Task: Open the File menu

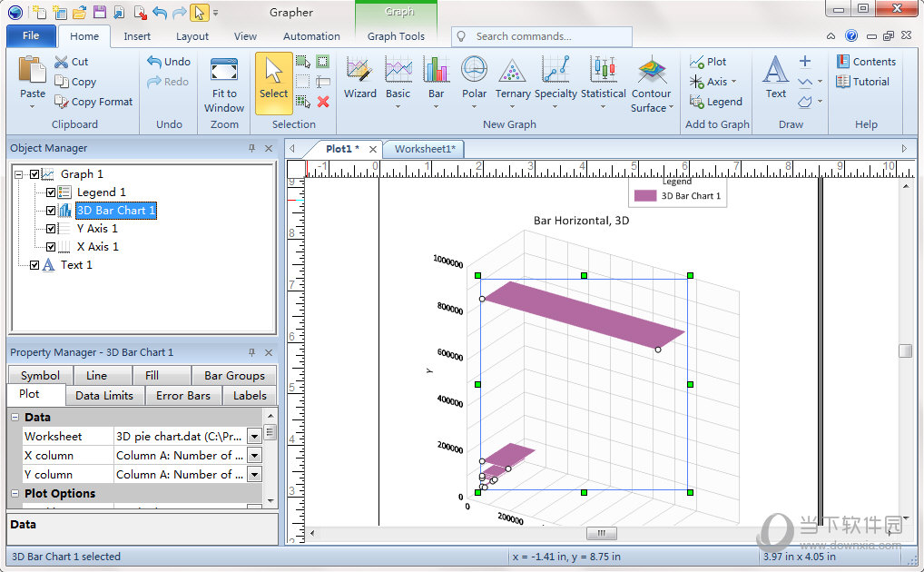Action: [x=31, y=36]
